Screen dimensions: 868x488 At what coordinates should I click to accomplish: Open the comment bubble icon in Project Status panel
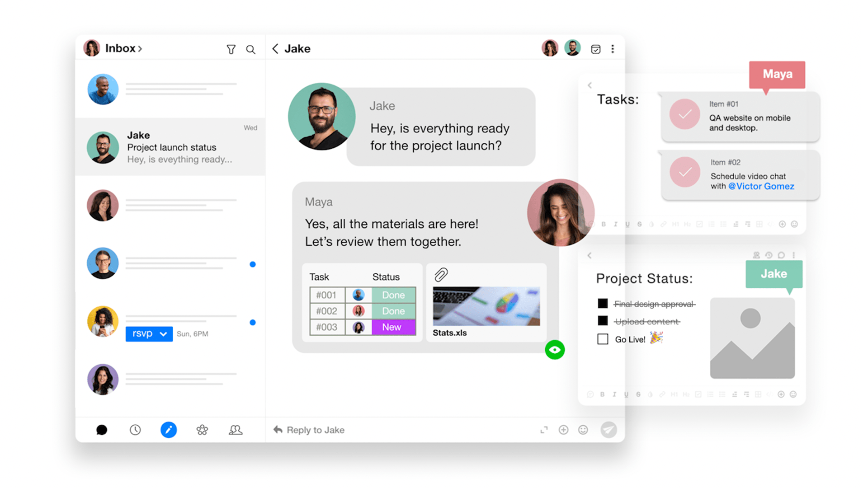click(x=781, y=255)
